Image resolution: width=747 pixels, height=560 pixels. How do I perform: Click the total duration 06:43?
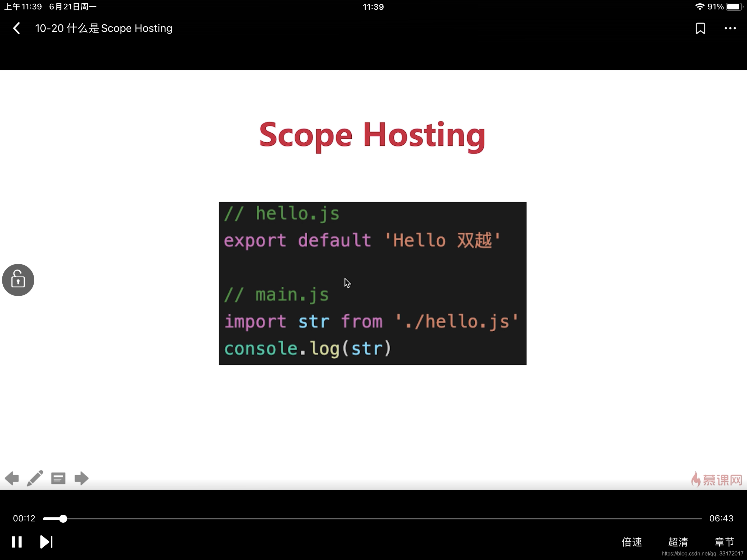click(x=721, y=518)
